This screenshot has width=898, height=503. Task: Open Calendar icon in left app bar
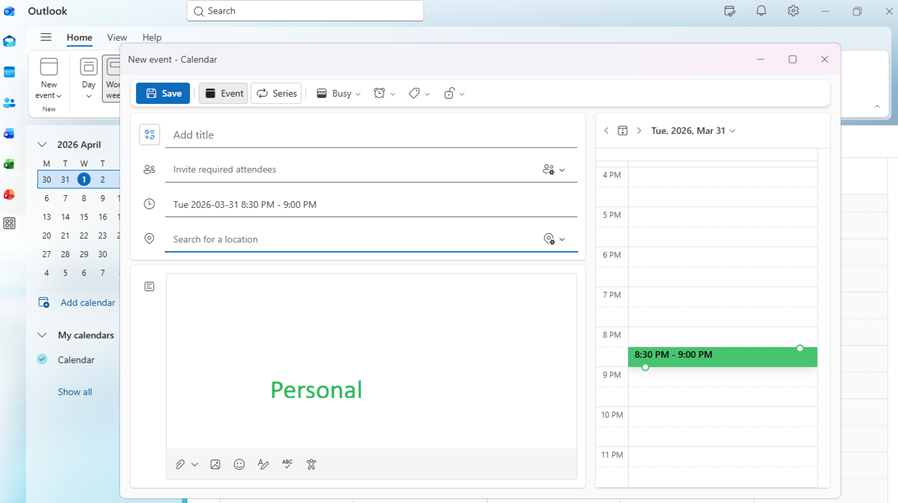point(9,72)
